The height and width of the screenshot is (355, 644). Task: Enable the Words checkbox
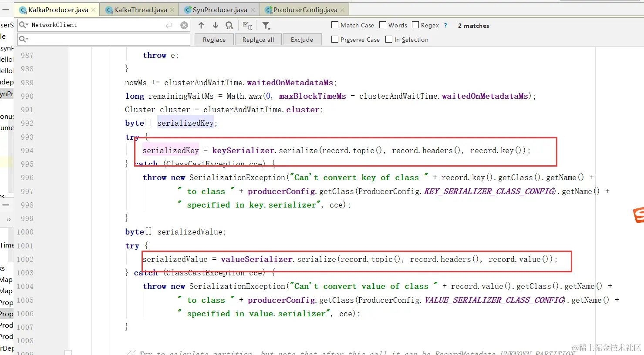(383, 25)
